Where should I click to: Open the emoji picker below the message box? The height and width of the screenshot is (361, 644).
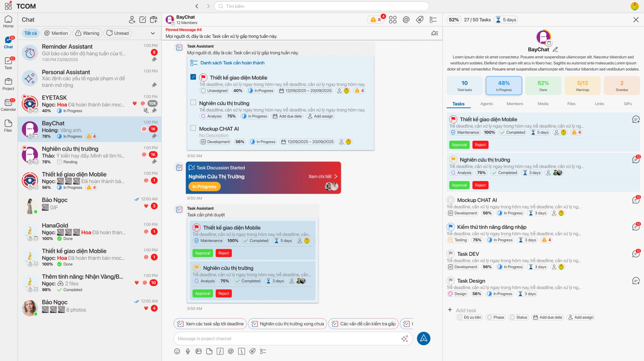(177, 351)
